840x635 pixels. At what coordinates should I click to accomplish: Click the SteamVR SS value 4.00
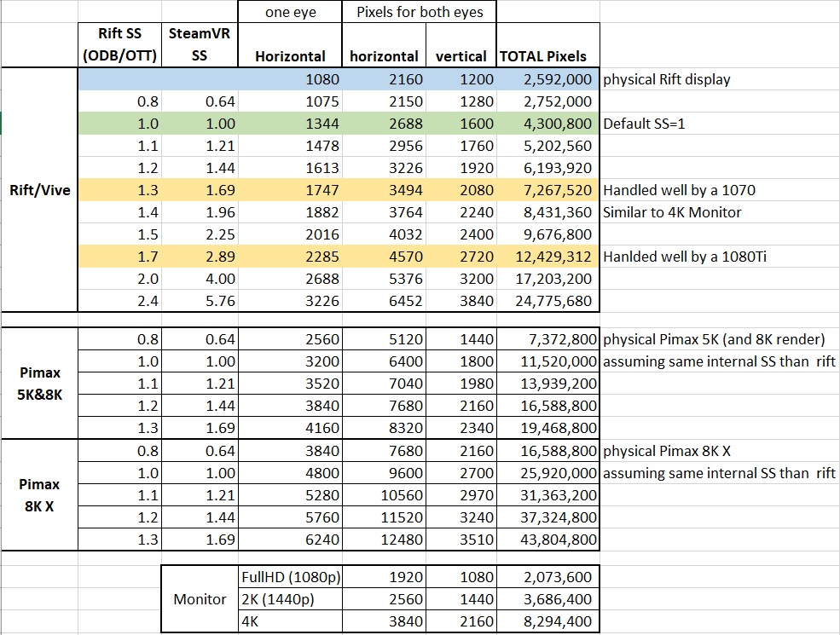pos(200,279)
